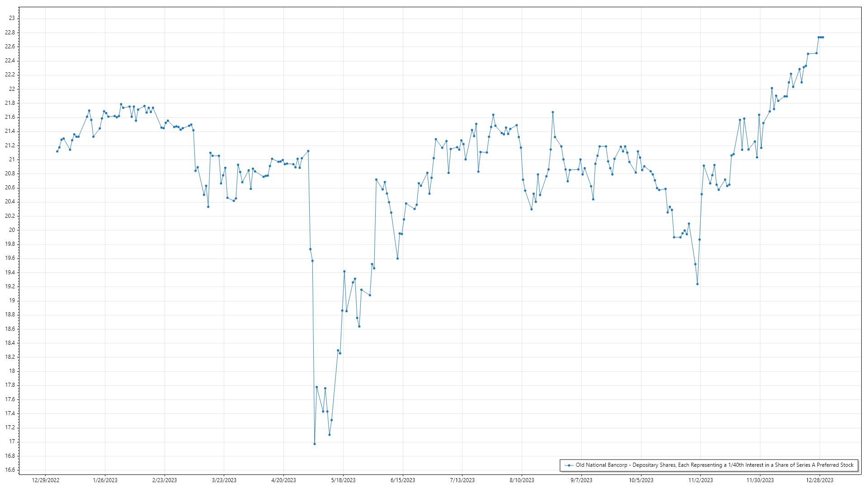Click the legend series marker icon
The height and width of the screenshot is (488, 868).
pyautogui.click(x=569, y=465)
